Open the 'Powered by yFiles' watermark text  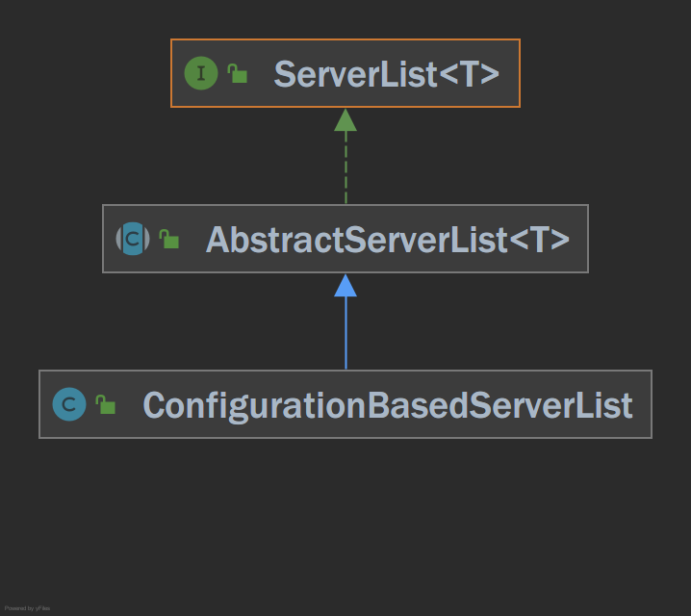pos(27,608)
